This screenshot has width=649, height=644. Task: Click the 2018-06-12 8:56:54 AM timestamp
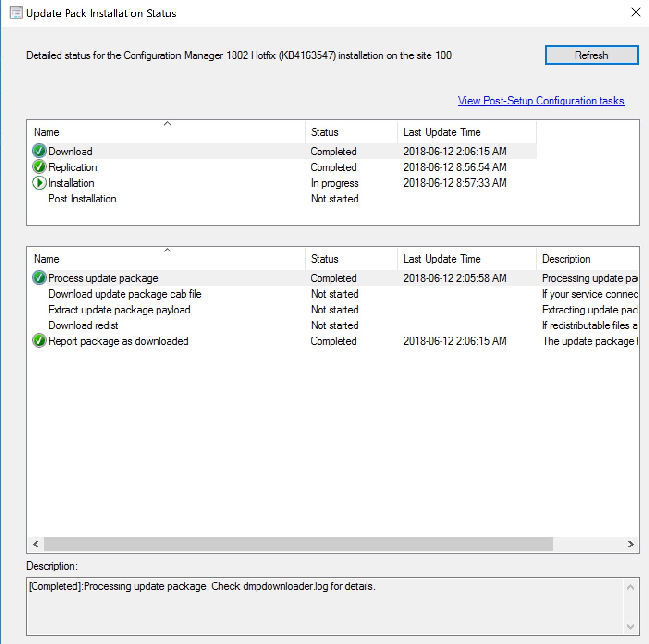pos(455,167)
